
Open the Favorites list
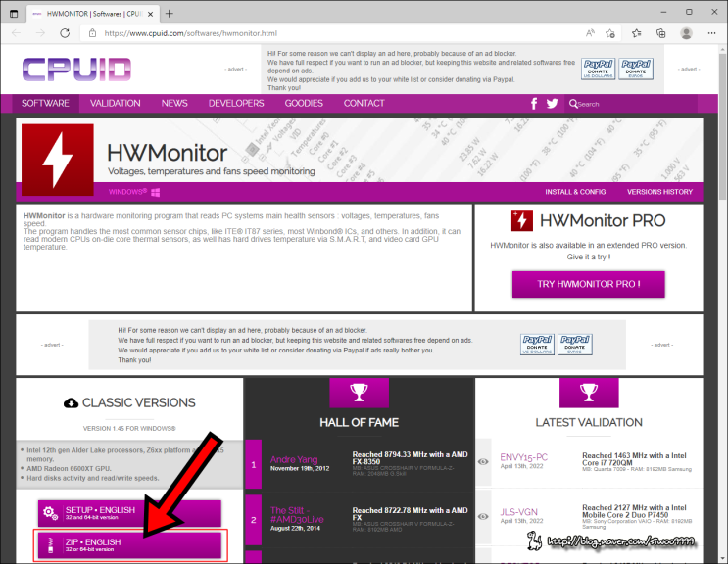coord(637,33)
